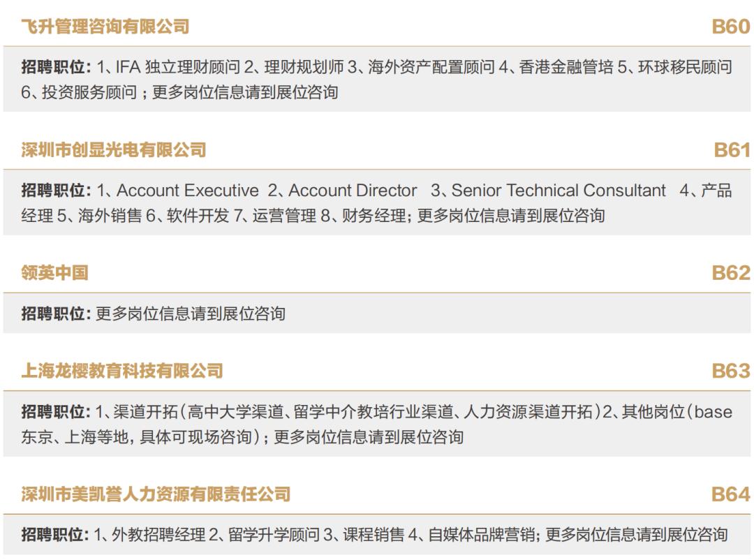Click the IFA 独立理财顾问 job listing
This screenshot has width=754, height=560.
177,67
